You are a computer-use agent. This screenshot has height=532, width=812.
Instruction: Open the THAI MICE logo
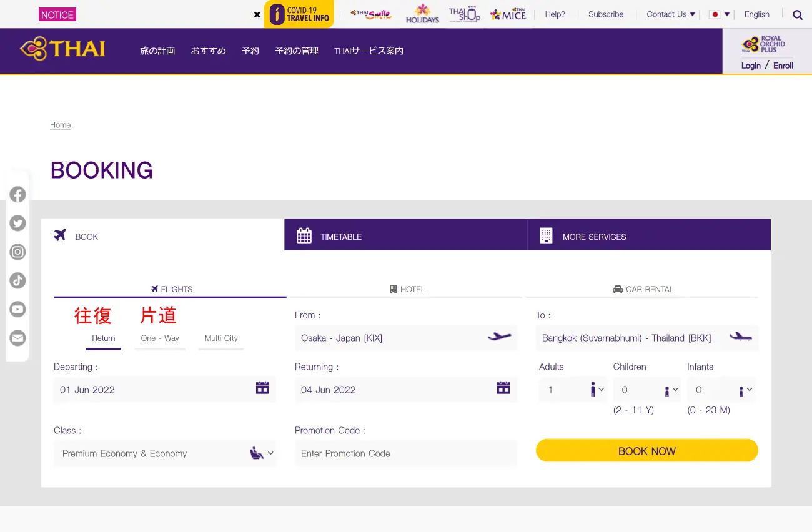[508, 14]
